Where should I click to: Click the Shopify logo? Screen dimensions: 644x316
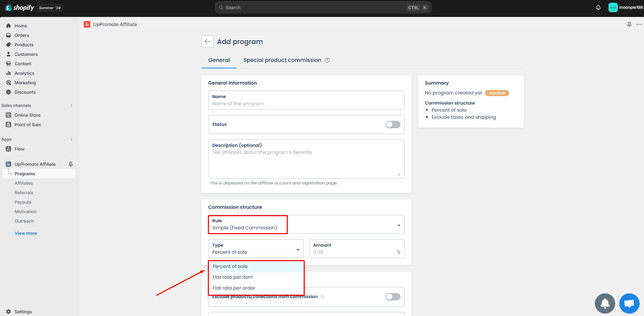[x=20, y=7]
